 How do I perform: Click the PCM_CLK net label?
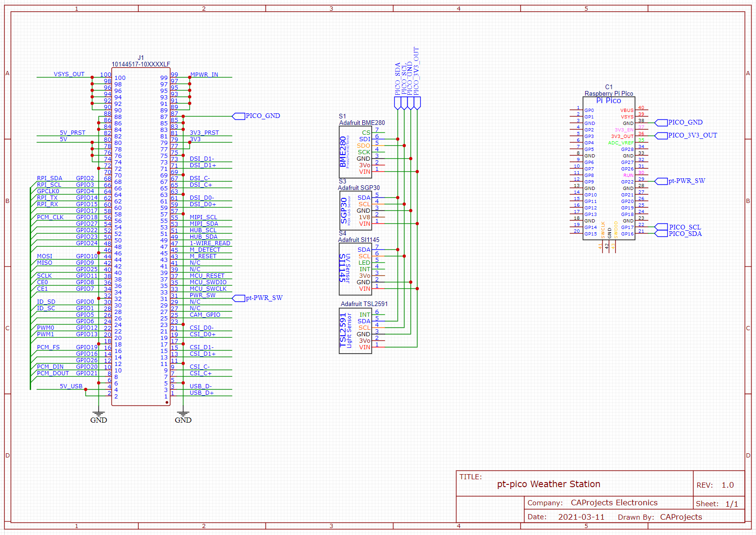pyautogui.click(x=50, y=217)
